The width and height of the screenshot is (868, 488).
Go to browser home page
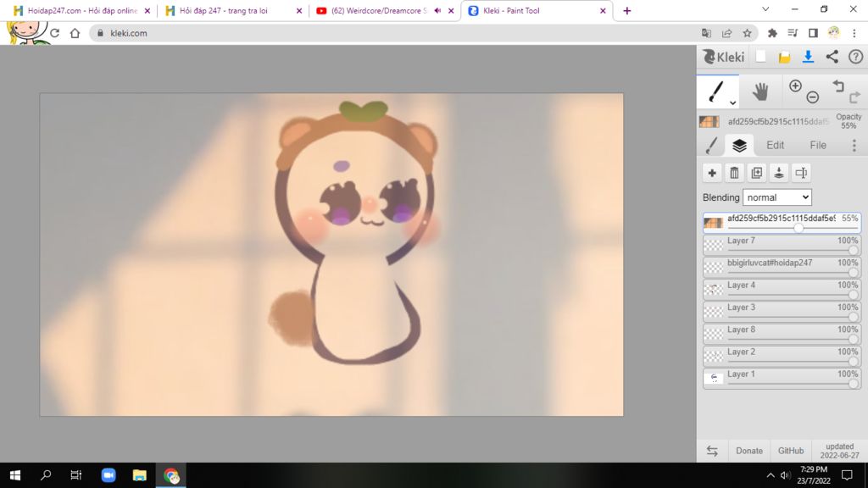[x=75, y=33]
